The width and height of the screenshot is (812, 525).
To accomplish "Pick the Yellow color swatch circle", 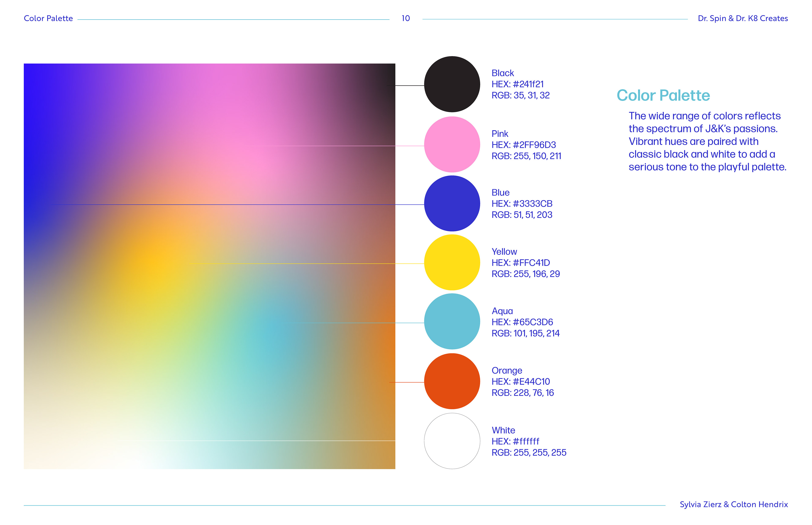I will (x=452, y=262).
